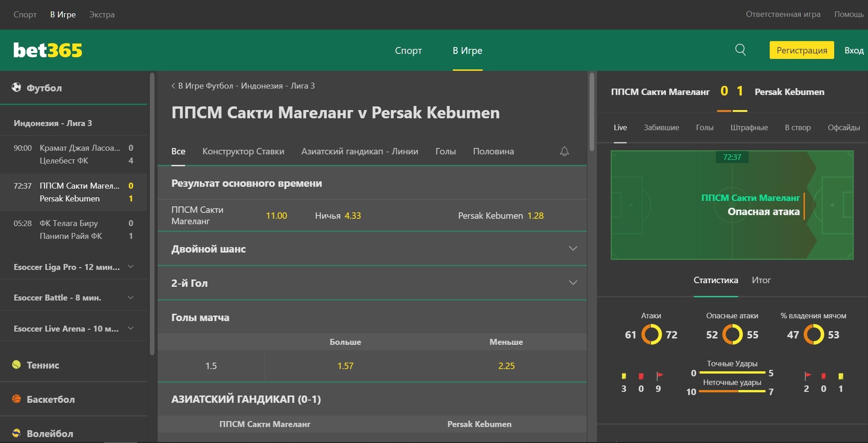Click the bet365 logo
The height and width of the screenshot is (443, 868).
click(x=48, y=50)
